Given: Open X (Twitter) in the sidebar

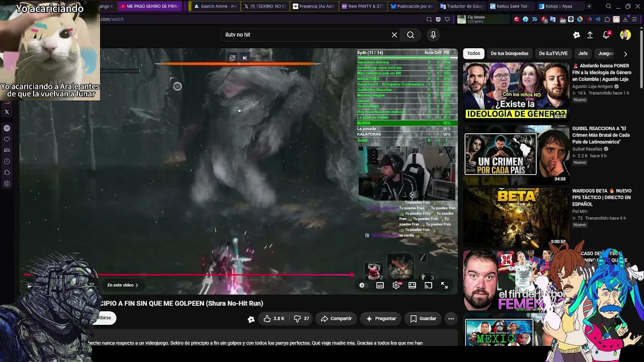Looking at the screenshot, I should pos(7,112).
